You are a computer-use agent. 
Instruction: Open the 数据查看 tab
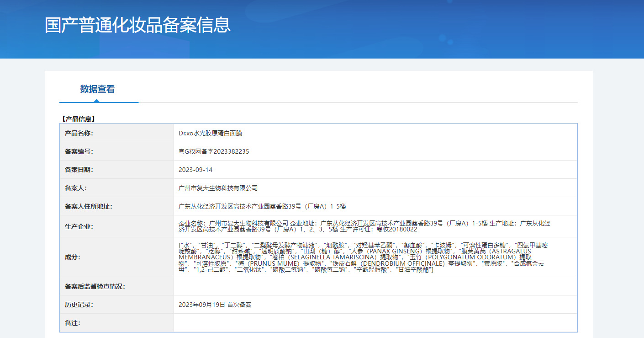[x=97, y=89]
